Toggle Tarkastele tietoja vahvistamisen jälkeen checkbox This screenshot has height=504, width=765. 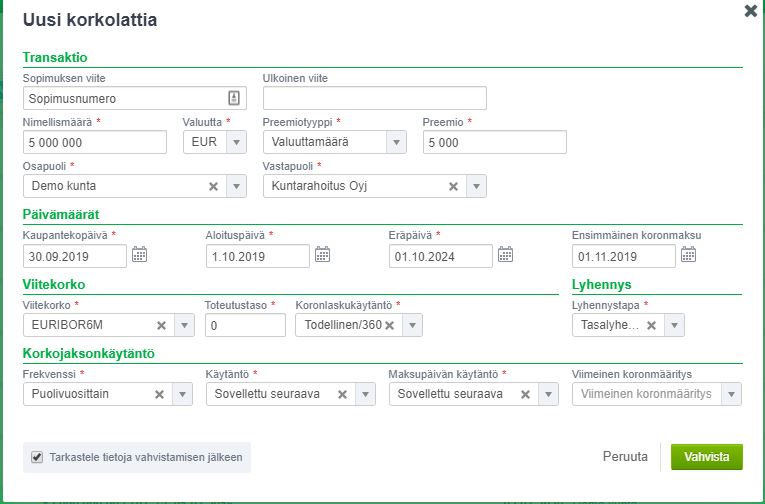[x=37, y=457]
